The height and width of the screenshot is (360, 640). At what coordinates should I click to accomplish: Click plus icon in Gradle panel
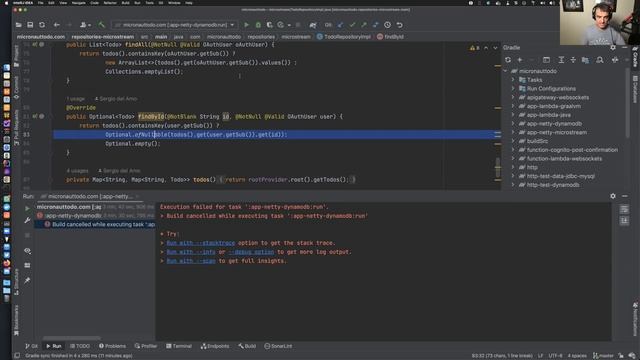pos(520,60)
